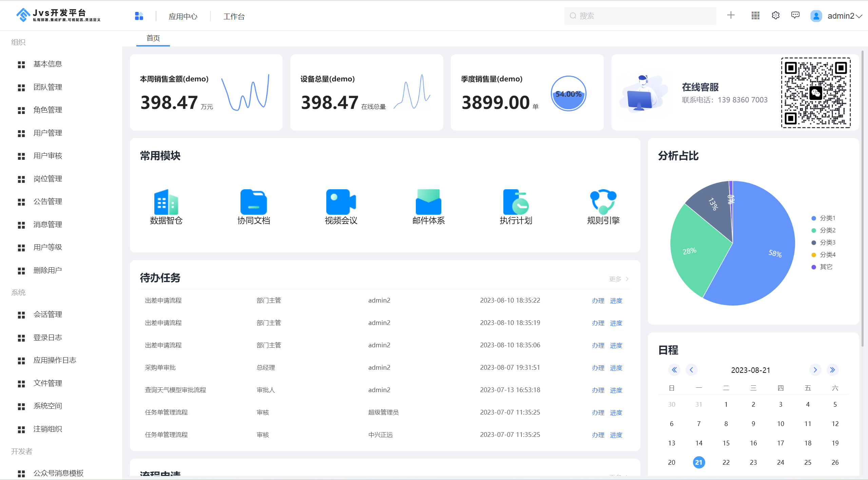Open the 协同文档 folder icon
Viewport: 868px width, 480px height.
[x=253, y=202]
